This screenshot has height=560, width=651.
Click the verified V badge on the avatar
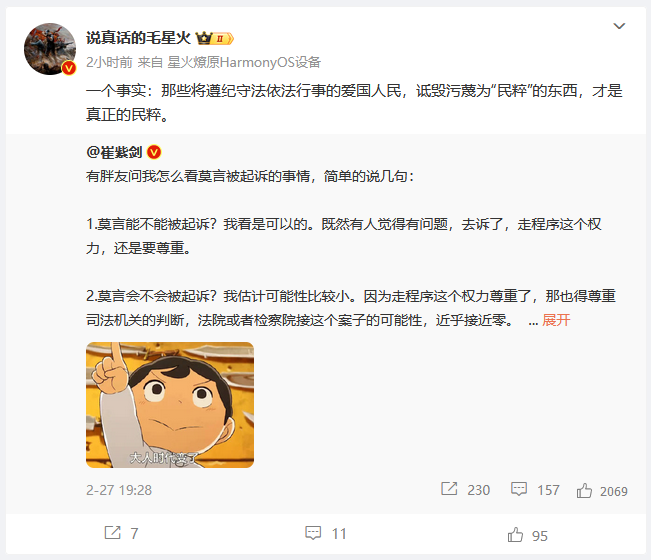click(69, 68)
